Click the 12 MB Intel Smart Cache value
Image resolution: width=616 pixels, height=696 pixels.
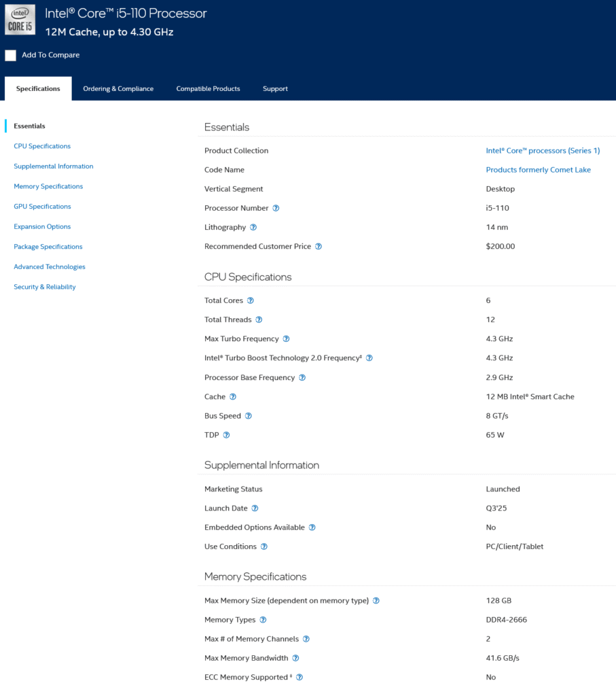[x=530, y=396]
